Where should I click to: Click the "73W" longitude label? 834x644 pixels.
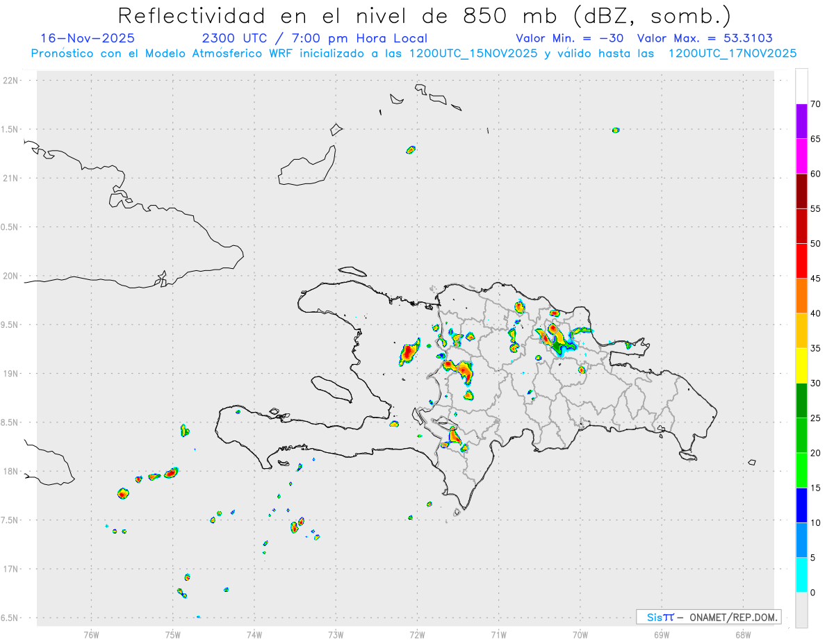coord(336,634)
